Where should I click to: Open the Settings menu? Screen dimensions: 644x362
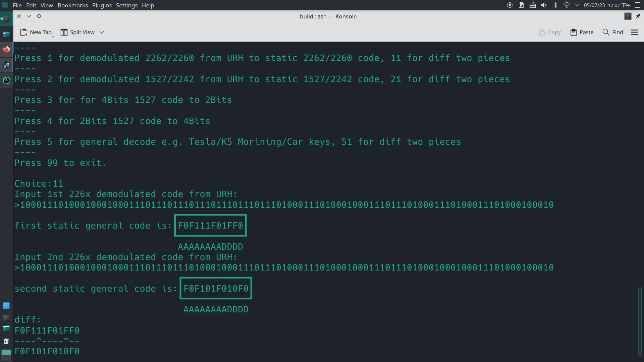[x=126, y=5]
